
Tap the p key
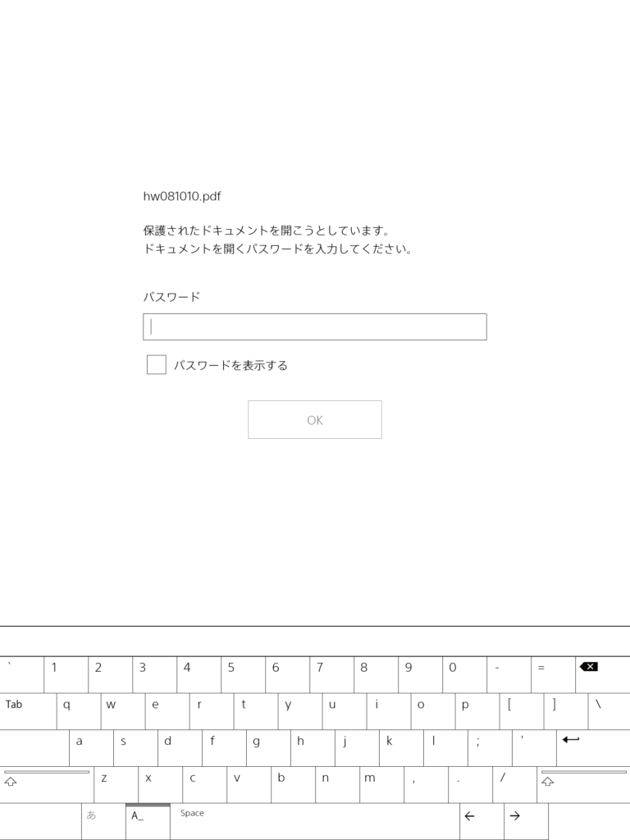[x=478, y=711]
